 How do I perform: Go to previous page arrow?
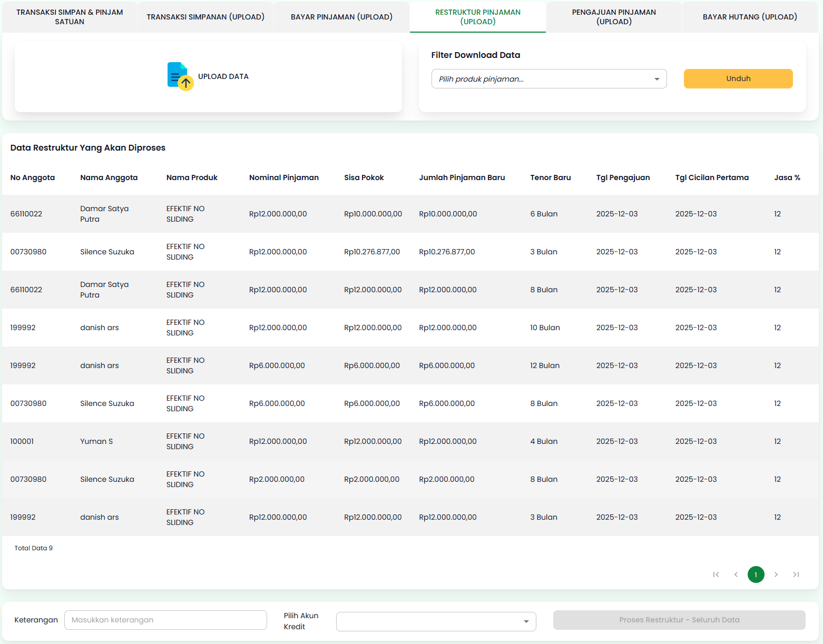(736, 574)
